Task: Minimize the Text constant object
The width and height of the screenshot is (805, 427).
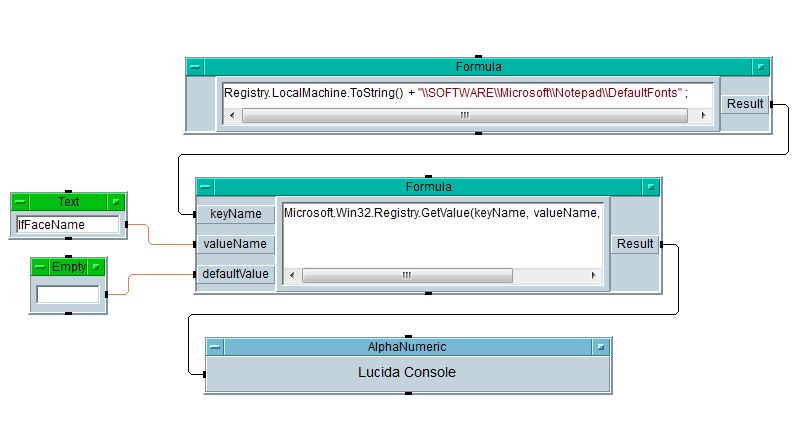Action: click(117, 202)
